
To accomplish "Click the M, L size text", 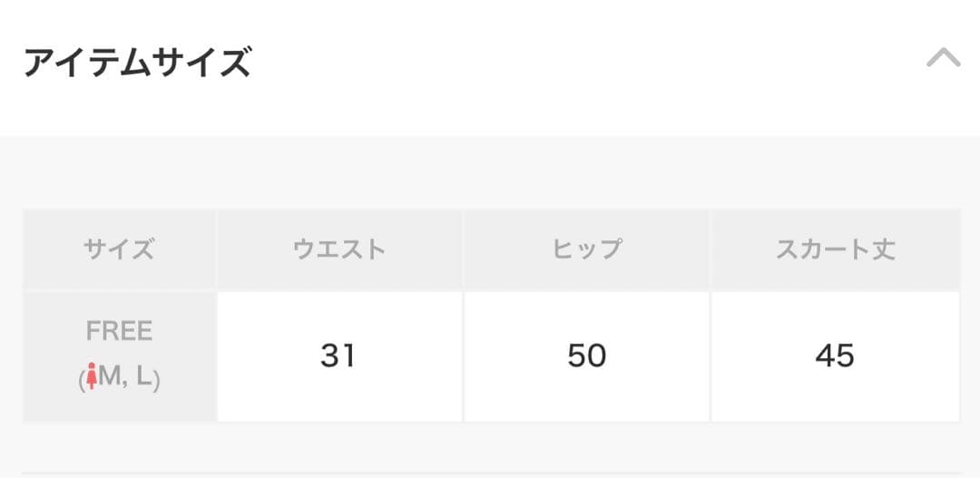I will pos(125,378).
